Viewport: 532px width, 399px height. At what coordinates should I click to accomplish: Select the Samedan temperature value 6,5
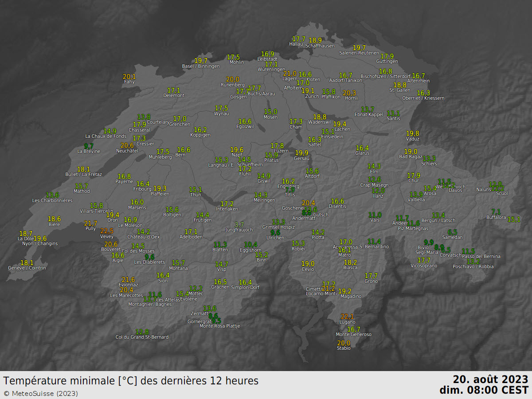(452, 232)
